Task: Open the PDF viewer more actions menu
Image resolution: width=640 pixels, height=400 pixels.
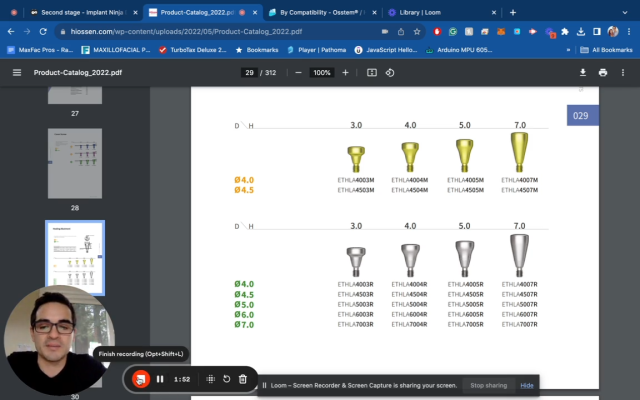Action: 624,73
